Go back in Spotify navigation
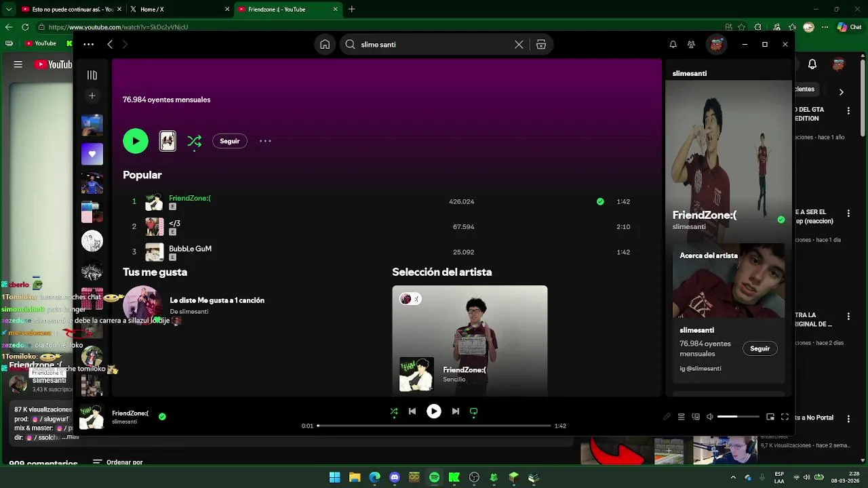Image resolution: width=868 pixels, height=488 pixels. [110, 44]
